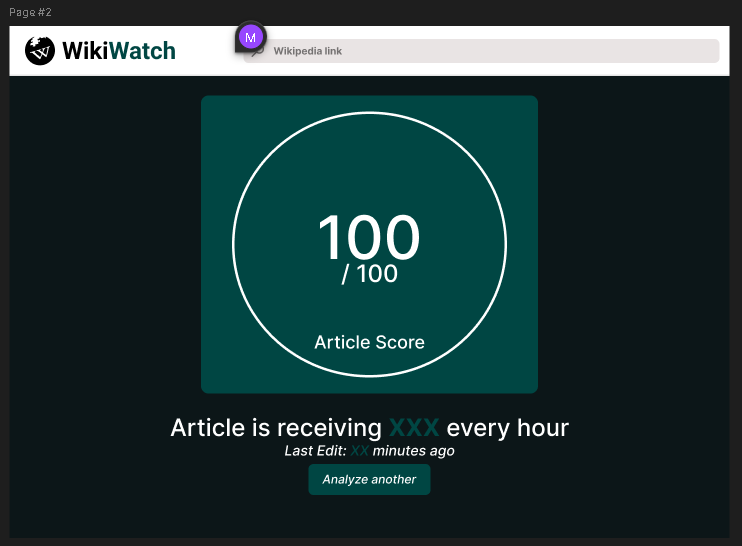
Task: Click the search magnifier icon in search bar
Action: (257, 52)
